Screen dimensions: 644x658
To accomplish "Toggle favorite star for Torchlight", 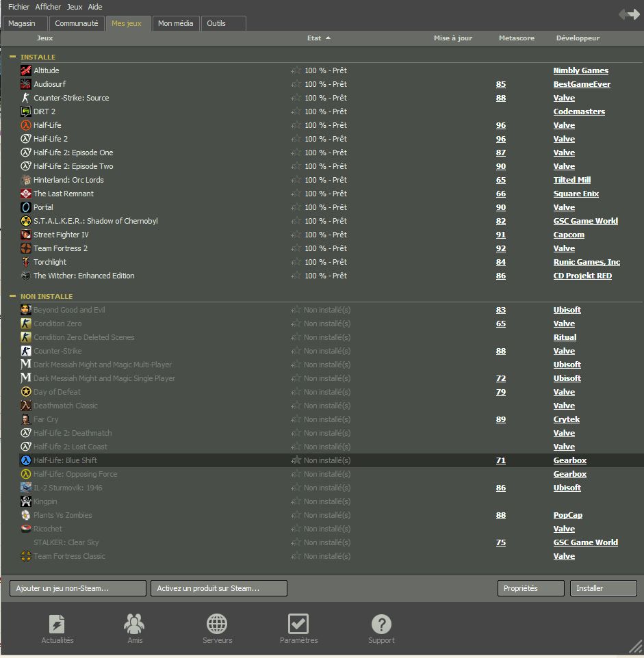I will 296,262.
